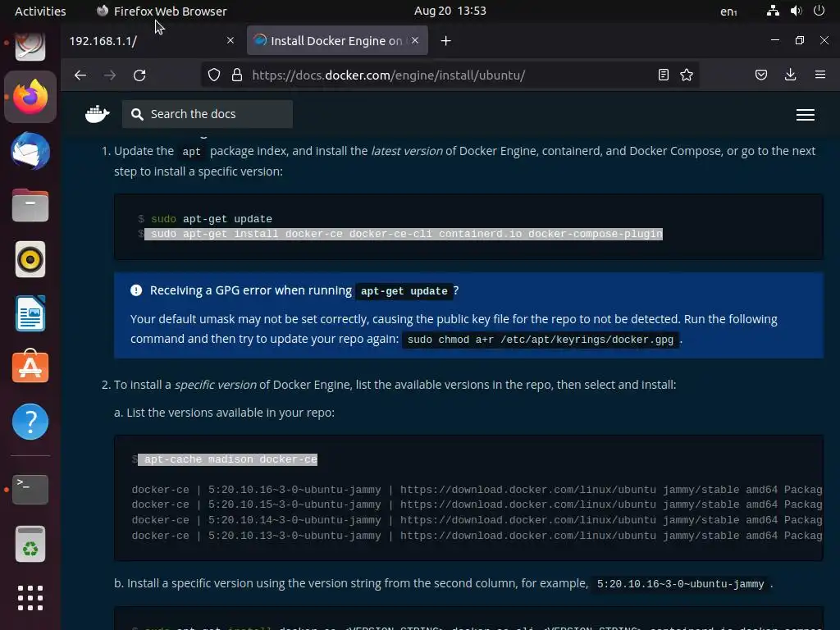Open Ubuntu Software store icon
This screenshot has height=630, width=840.
[x=30, y=367]
